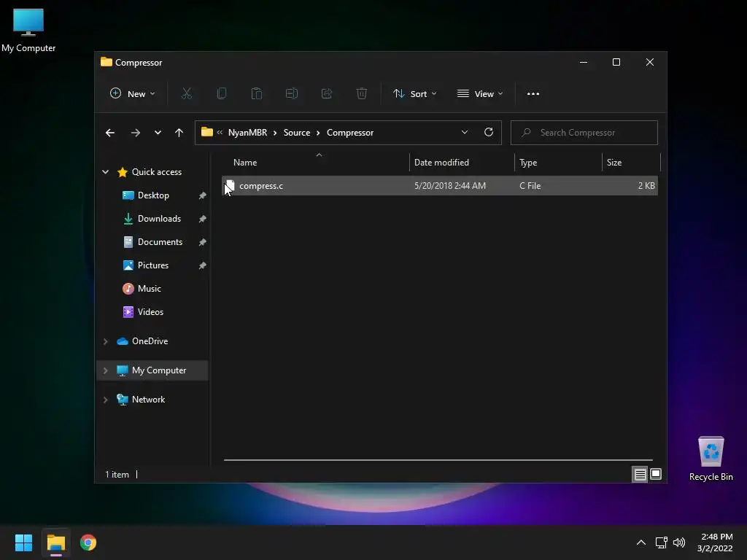
Task: Open the View options dropdown
Action: click(480, 94)
